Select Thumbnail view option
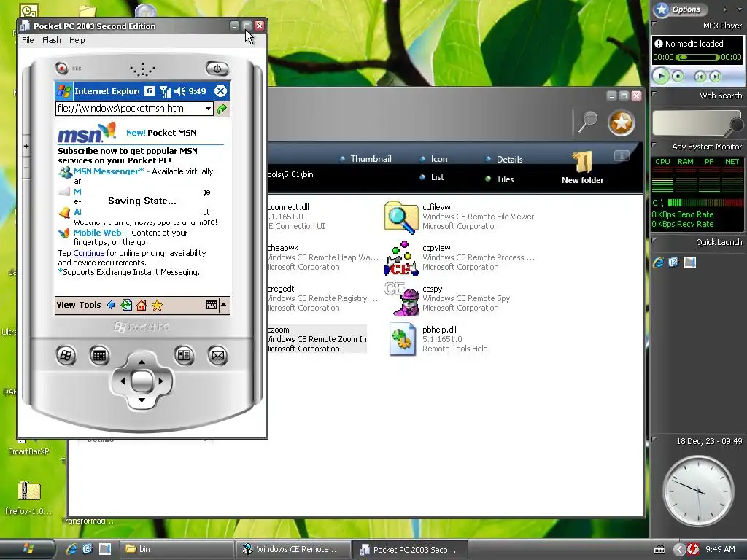 tap(366, 159)
